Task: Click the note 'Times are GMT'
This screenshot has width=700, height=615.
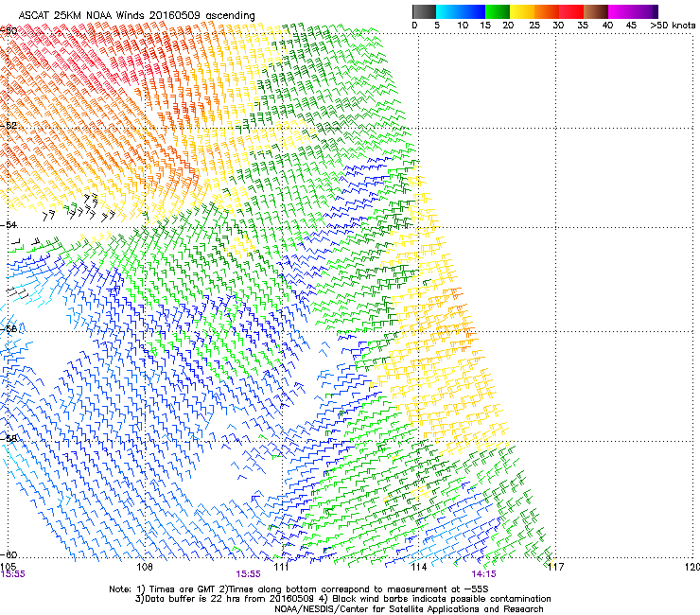Action: pos(183,589)
